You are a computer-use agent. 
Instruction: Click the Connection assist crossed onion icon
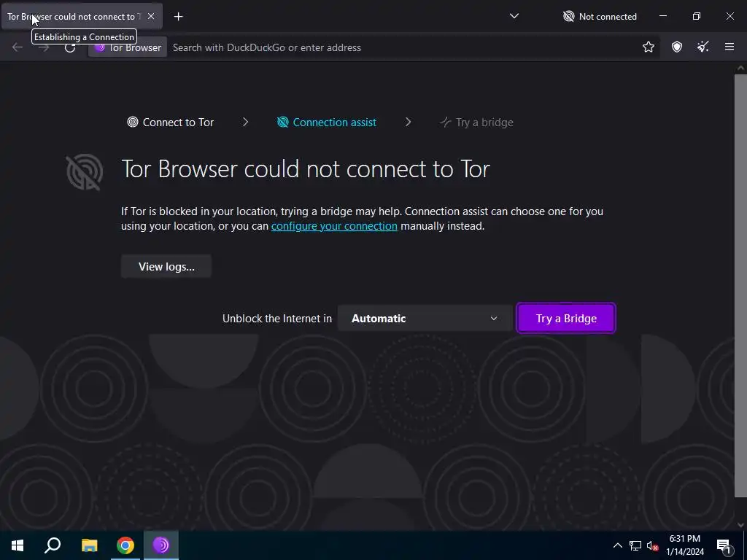coord(282,122)
